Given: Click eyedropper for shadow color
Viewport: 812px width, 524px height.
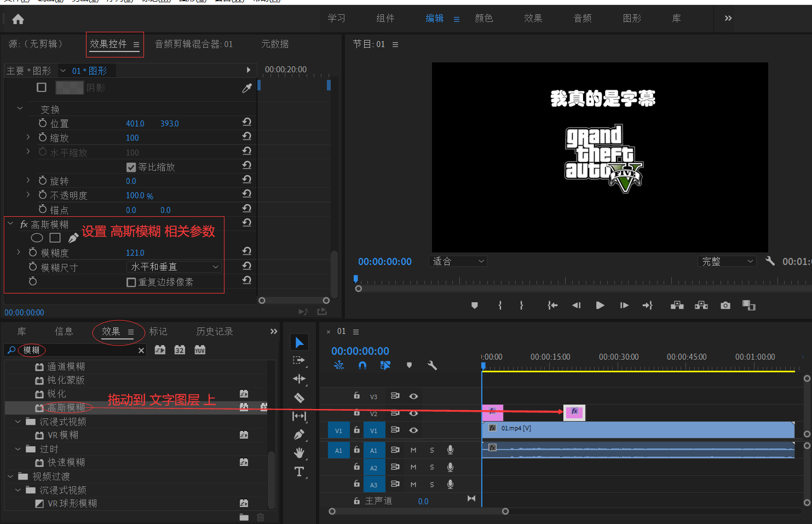Looking at the screenshot, I should point(247,88).
